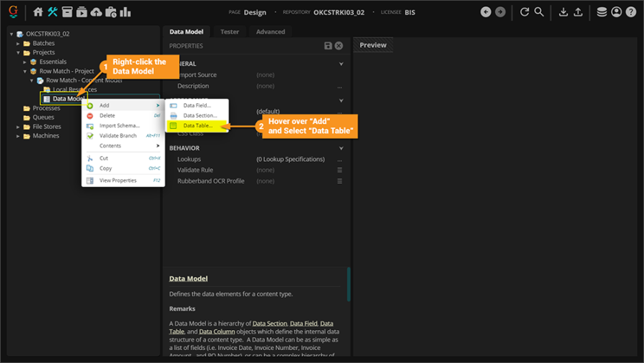Choose Validate Branch in the context menu
This screenshot has width=644, height=363.
pos(123,135)
